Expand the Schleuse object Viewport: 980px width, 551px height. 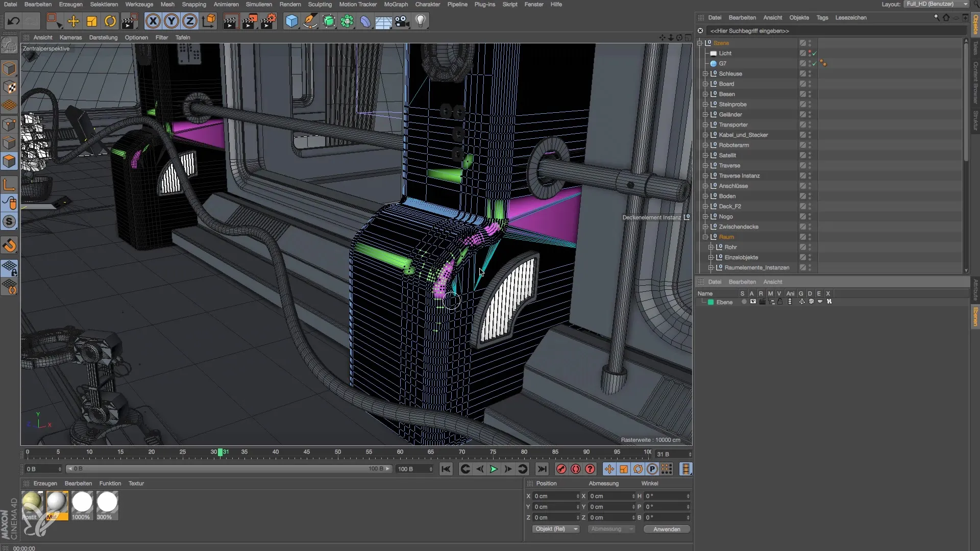pos(705,74)
